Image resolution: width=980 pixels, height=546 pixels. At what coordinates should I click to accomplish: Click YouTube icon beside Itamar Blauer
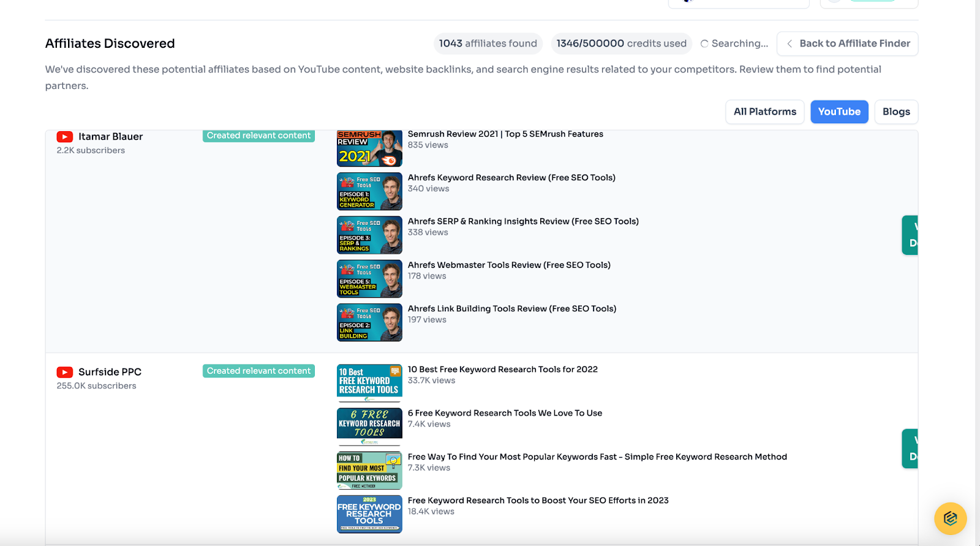[x=65, y=137]
